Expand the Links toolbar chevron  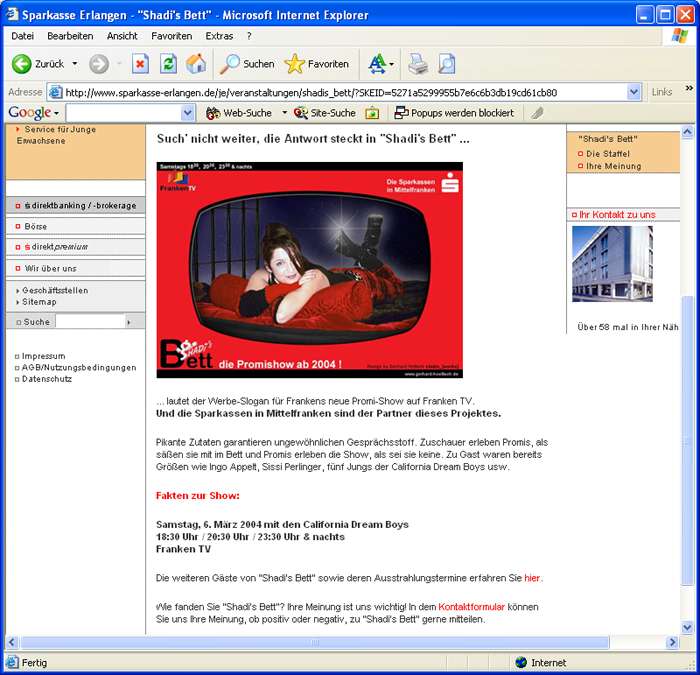(689, 88)
